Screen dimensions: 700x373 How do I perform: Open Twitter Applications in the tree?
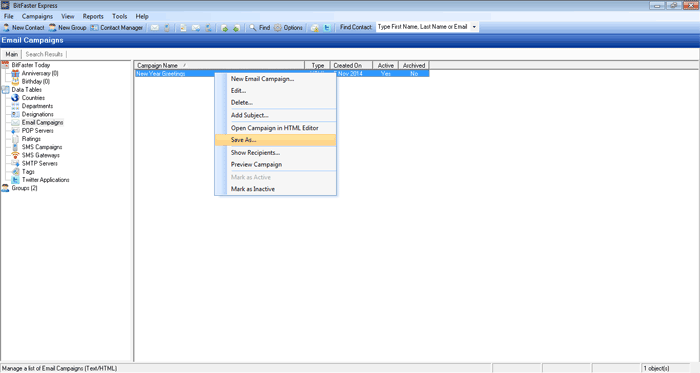pos(41,180)
